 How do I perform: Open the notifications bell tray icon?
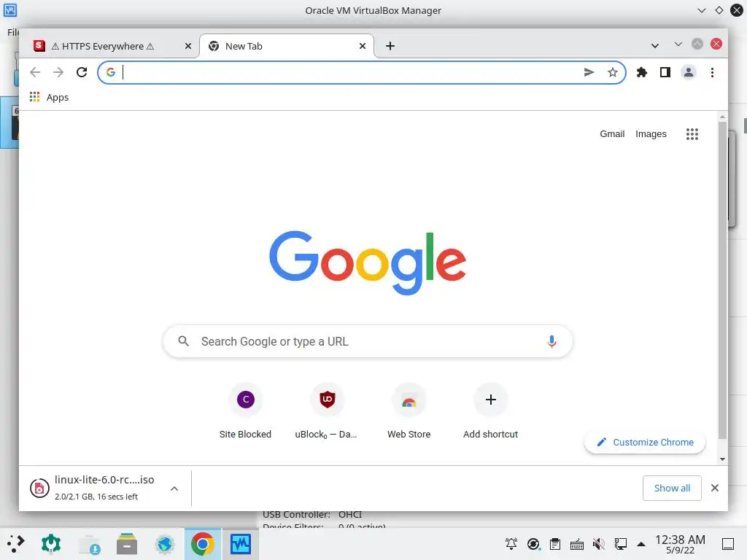511,544
